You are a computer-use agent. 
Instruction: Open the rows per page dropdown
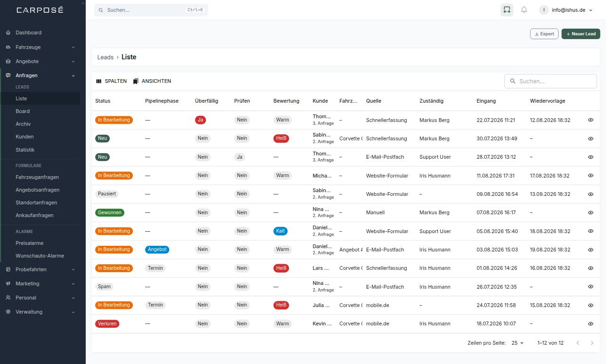coord(517,343)
